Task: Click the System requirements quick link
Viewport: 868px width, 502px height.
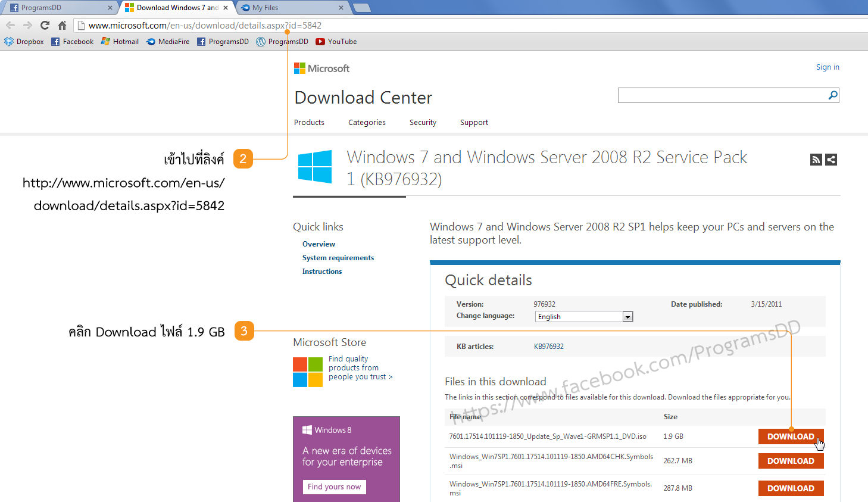Action: [x=338, y=258]
